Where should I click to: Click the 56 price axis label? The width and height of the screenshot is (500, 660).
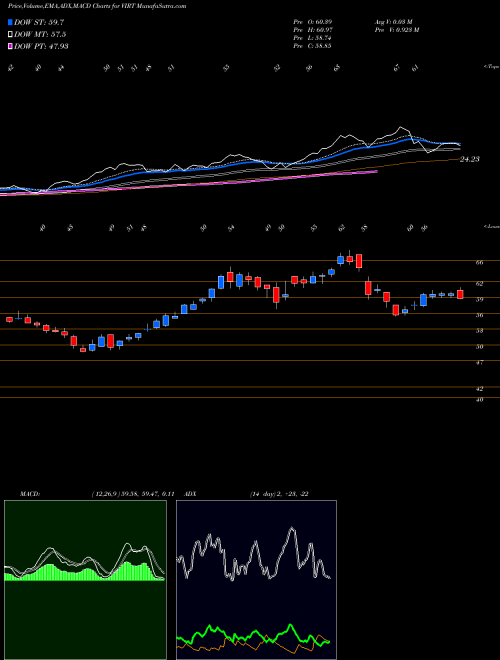(x=480, y=315)
